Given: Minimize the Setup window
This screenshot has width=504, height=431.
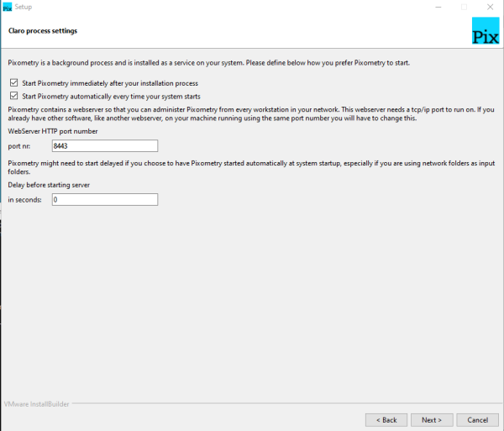Looking at the screenshot, I should coord(438,7).
